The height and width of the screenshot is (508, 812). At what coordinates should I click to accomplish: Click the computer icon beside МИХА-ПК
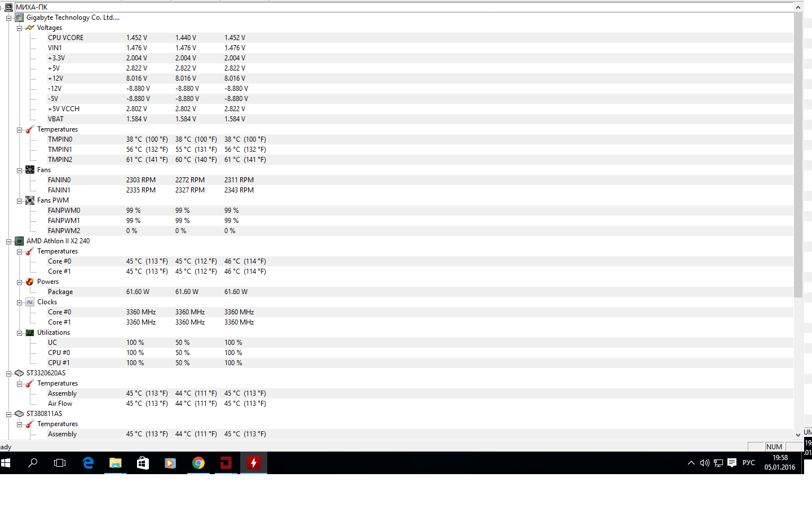click(8, 7)
